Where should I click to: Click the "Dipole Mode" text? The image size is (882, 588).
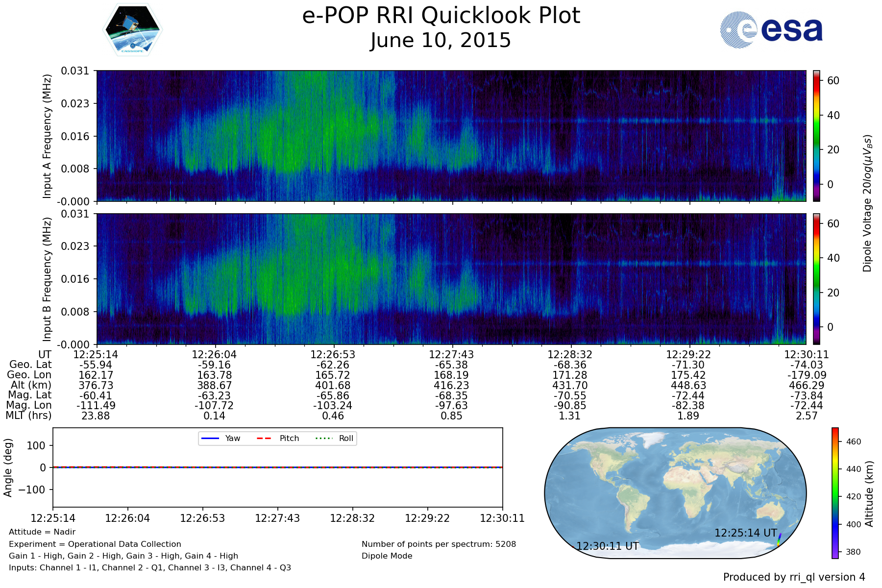[x=387, y=556]
